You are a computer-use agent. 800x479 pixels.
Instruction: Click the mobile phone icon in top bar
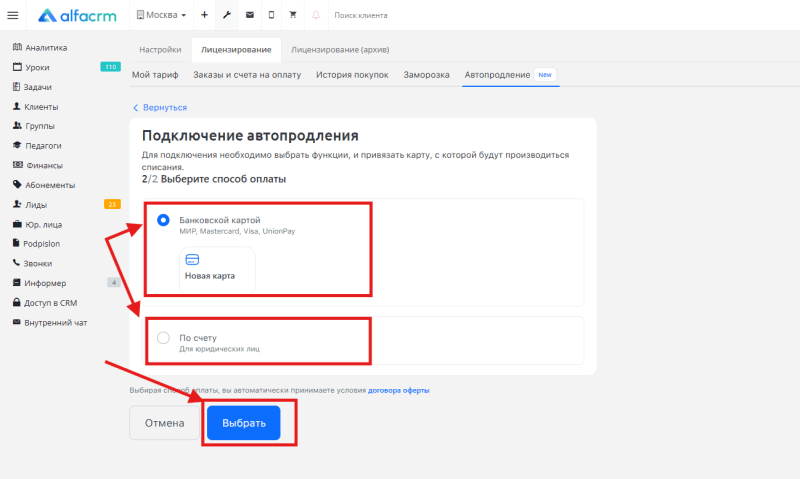pos(271,15)
